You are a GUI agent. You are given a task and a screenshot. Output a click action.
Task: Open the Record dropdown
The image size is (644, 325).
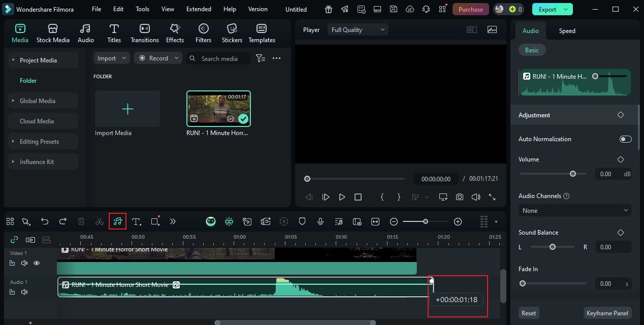pyautogui.click(x=158, y=58)
